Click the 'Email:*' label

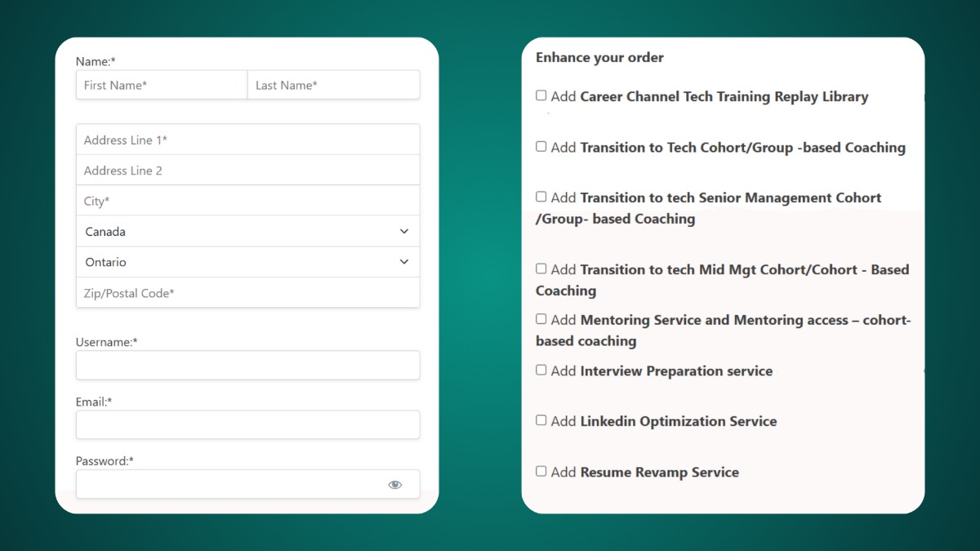(x=94, y=402)
